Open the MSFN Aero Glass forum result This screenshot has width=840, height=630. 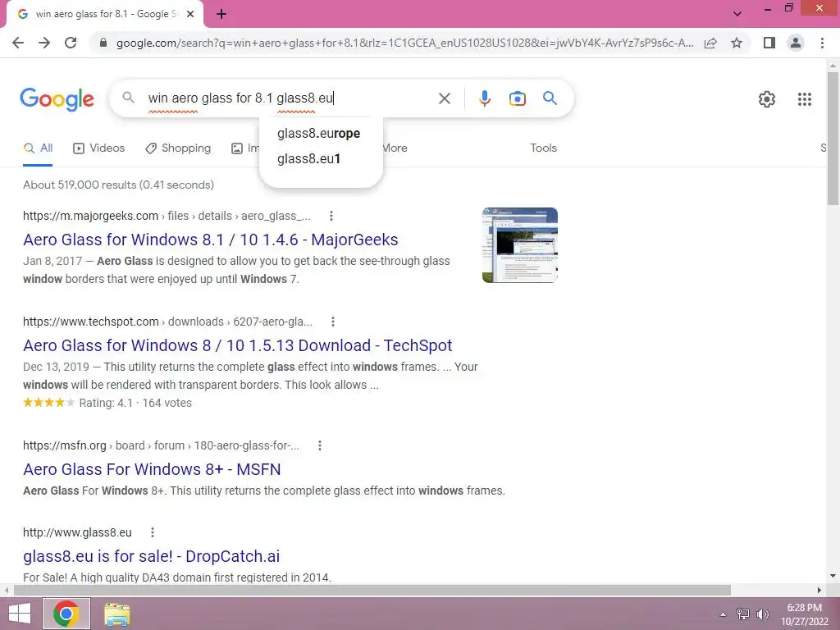pyautogui.click(x=152, y=469)
